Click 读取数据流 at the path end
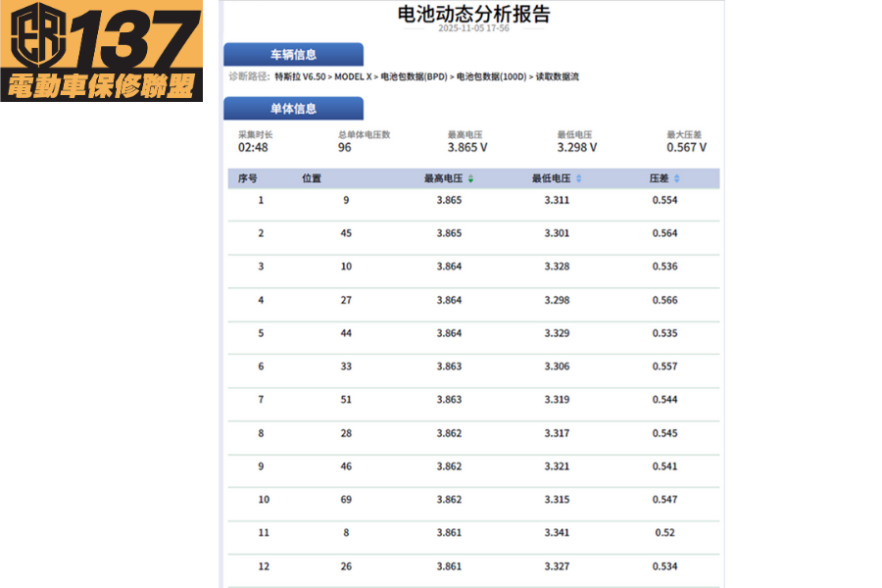 click(x=557, y=76)
